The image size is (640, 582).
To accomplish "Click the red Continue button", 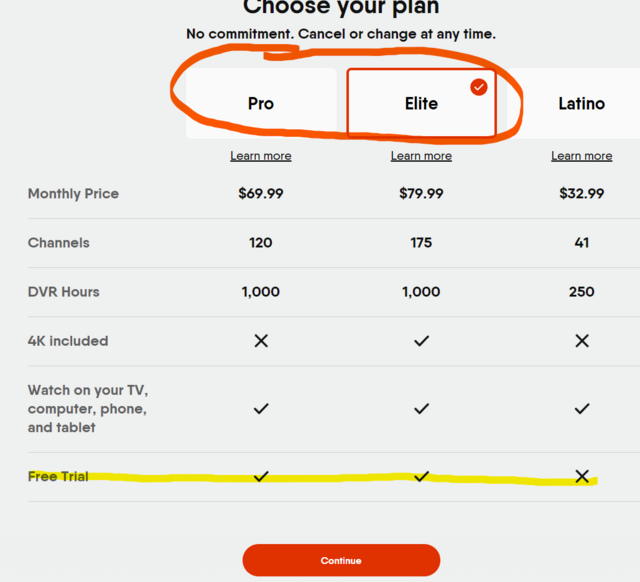I will [341, 560].
